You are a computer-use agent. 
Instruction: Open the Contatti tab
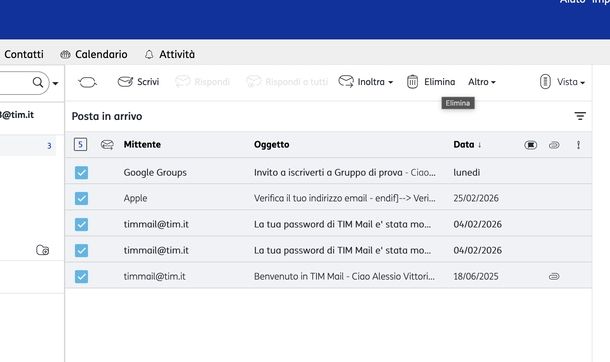coord(24,54)
